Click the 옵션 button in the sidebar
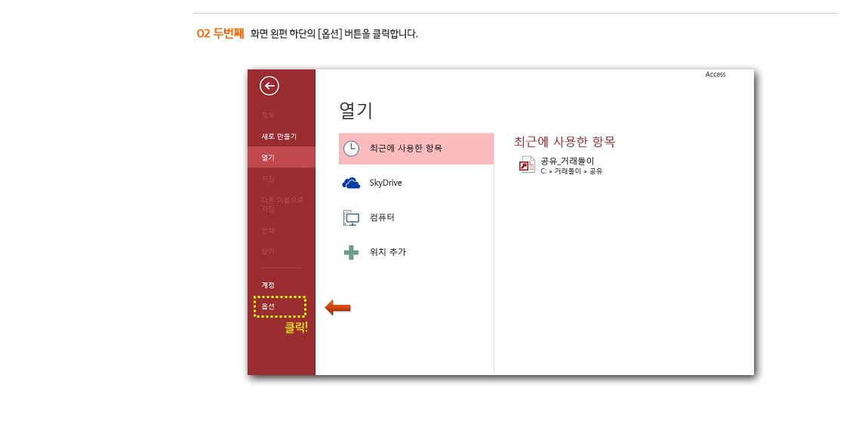This screenshot has height=443, width=868. [x=268, y=306]
